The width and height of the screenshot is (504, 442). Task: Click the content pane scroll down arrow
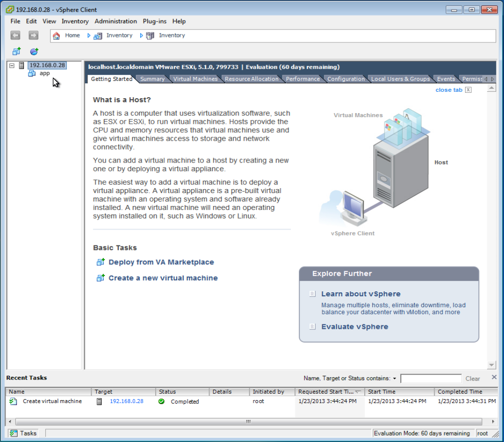pos(491,365)
